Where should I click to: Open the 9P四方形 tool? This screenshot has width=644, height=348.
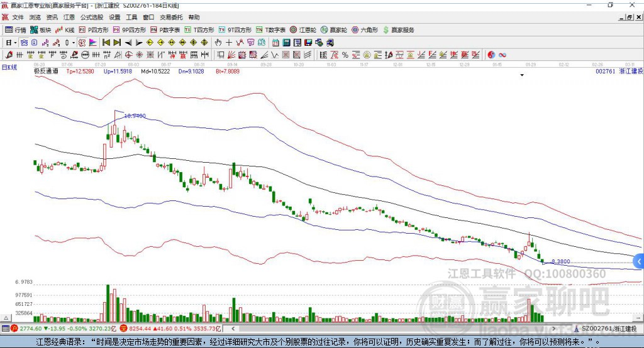(130, 30)
